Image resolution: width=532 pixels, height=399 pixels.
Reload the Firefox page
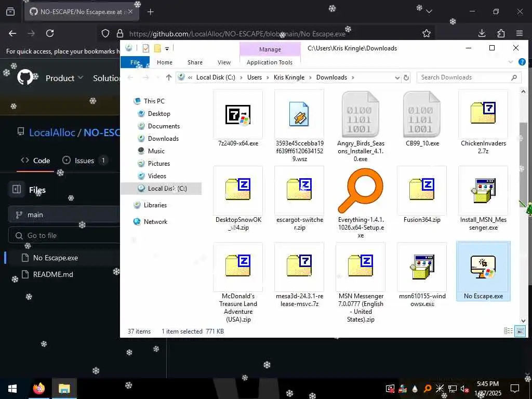click(x=50, y=33)
